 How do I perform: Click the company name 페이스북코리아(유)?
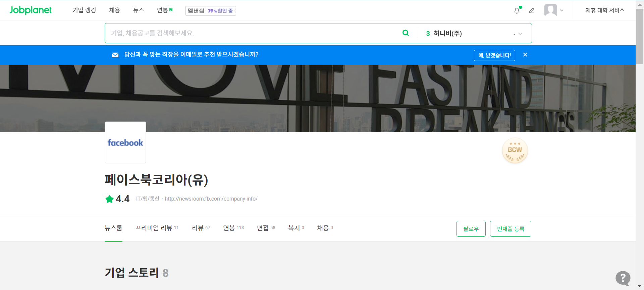(x=156, y=180)
